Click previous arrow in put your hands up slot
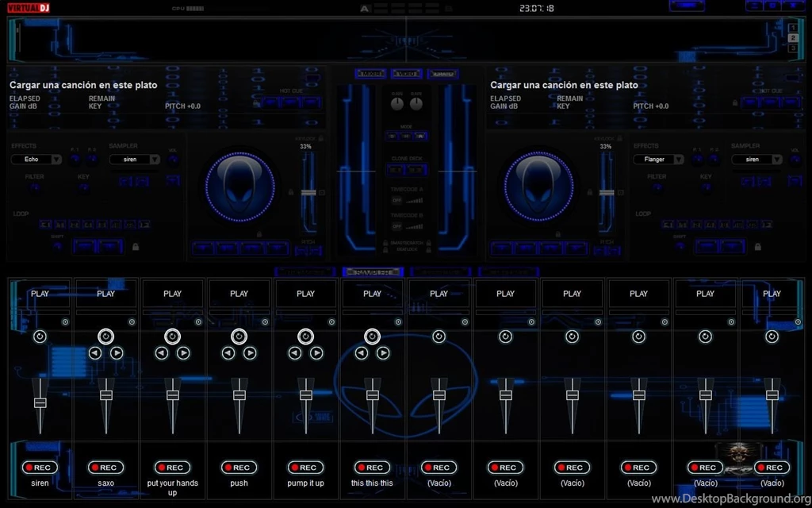This screenshot has width=812, height=508. [x=162, y=353]
